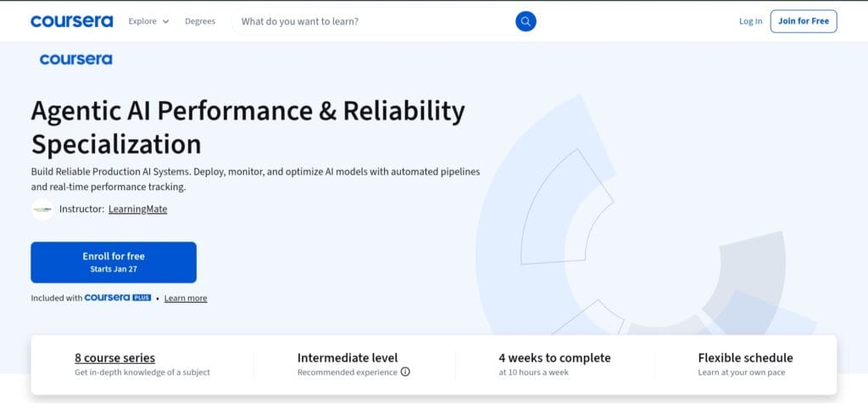The width and height of the screenshot is (868, 408).
Task: Click the info icon beside Recommended experience
Action: pos(405,372)
